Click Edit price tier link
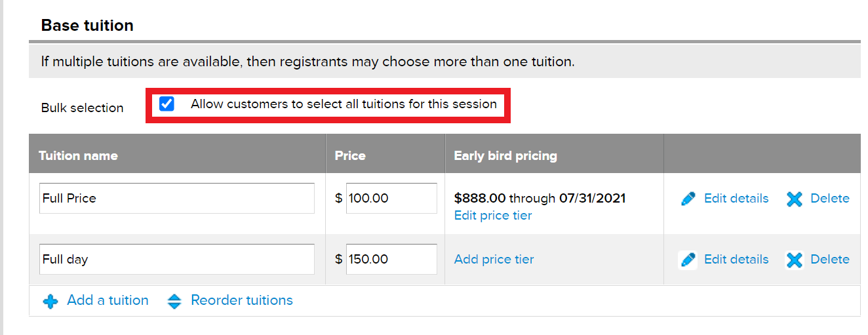The width and height of the screenshot is (868, 335). (x=493, y=215)
